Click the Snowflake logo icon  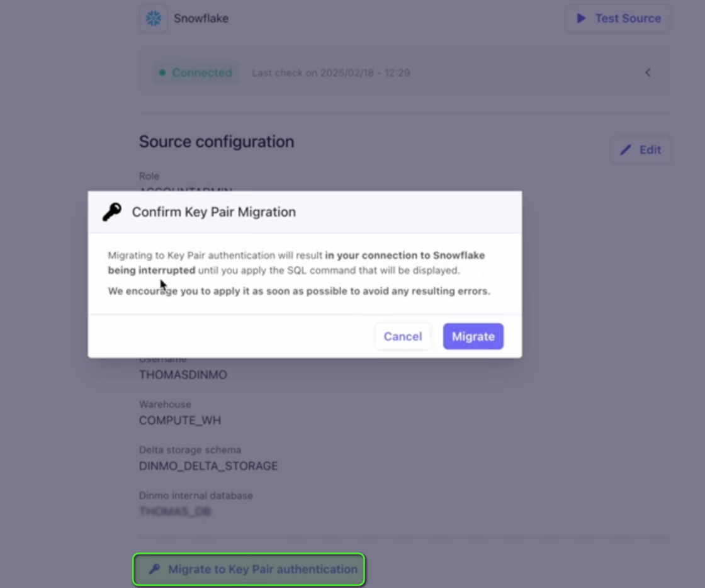pos(153,18)
